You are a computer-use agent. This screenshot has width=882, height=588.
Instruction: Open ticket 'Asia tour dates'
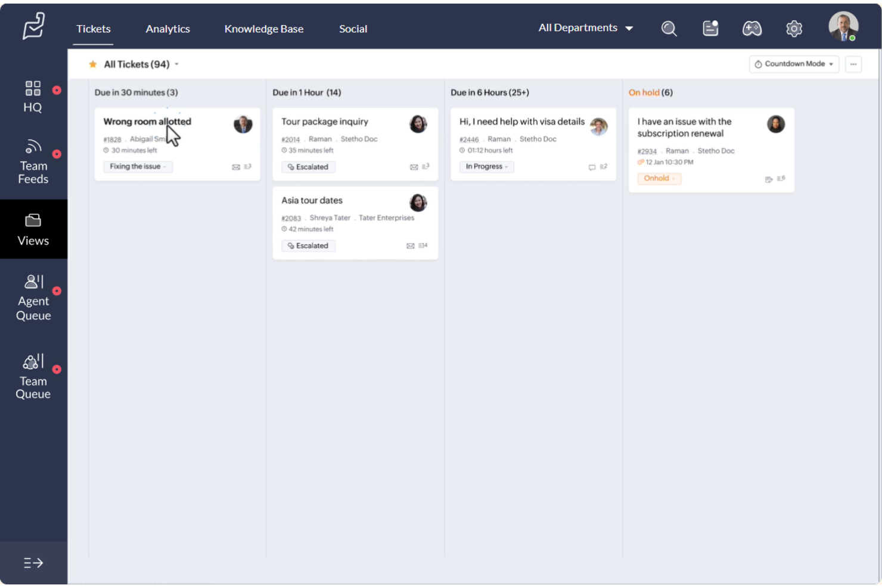(312, 200)
